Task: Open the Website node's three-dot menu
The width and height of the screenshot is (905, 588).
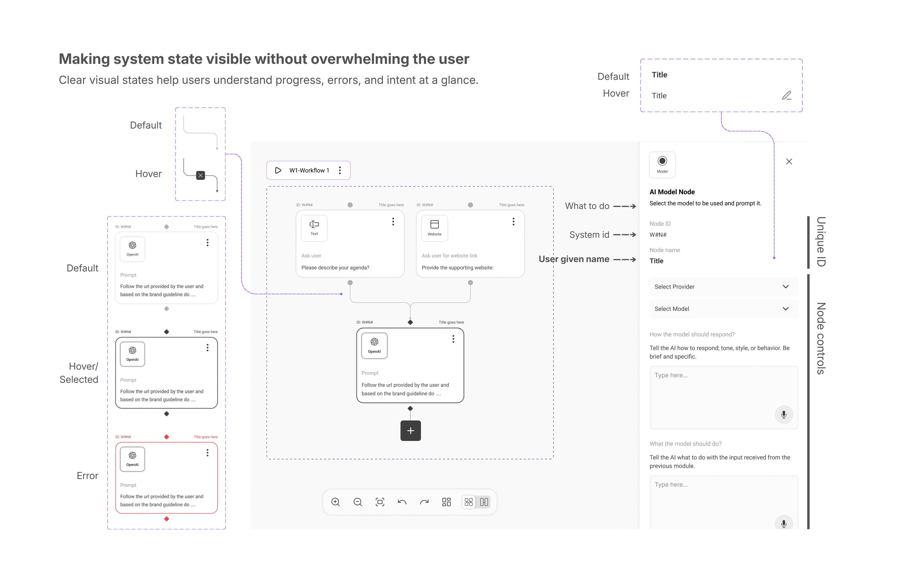Action: 513,222
